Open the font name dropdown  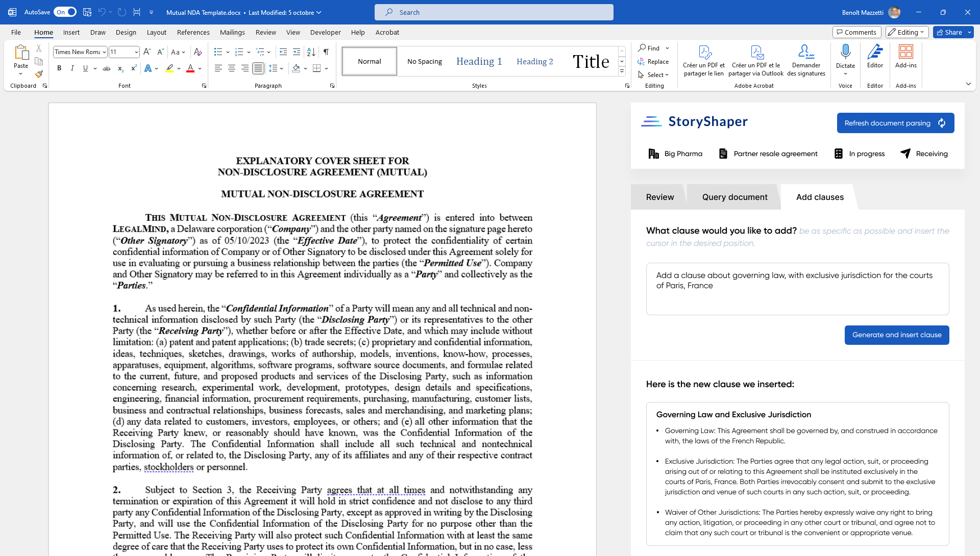click(104, 52)
